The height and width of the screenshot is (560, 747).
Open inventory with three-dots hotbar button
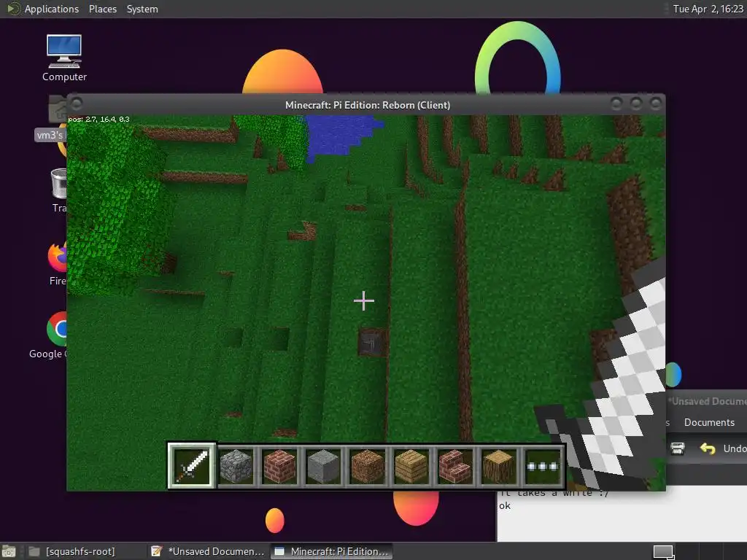click(x=543, y=466)
